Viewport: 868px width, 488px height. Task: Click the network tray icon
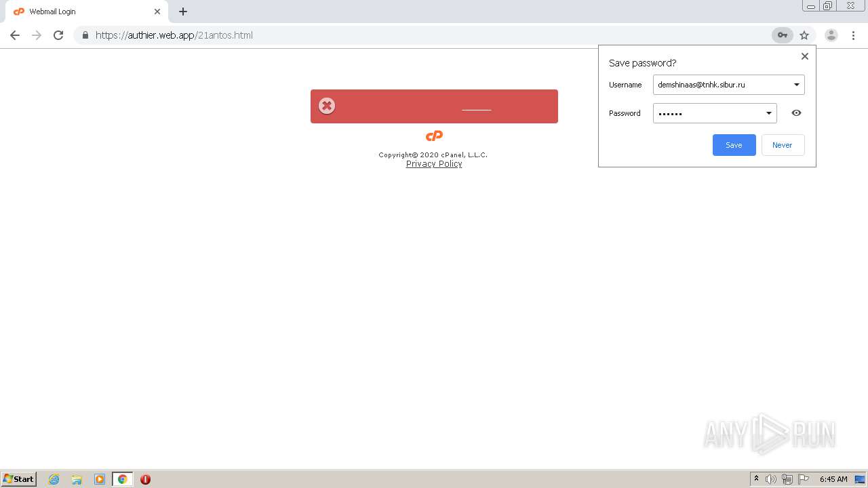(787, 479)
